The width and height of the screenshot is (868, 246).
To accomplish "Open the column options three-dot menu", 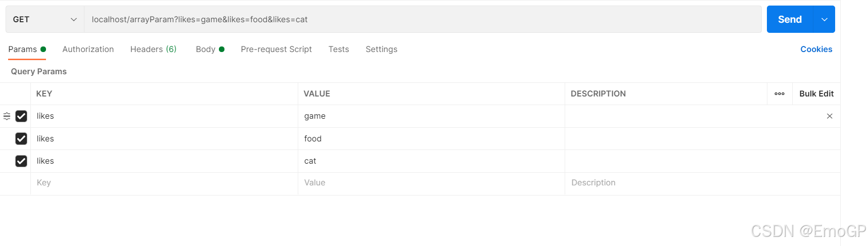I will tap(780, 93).
